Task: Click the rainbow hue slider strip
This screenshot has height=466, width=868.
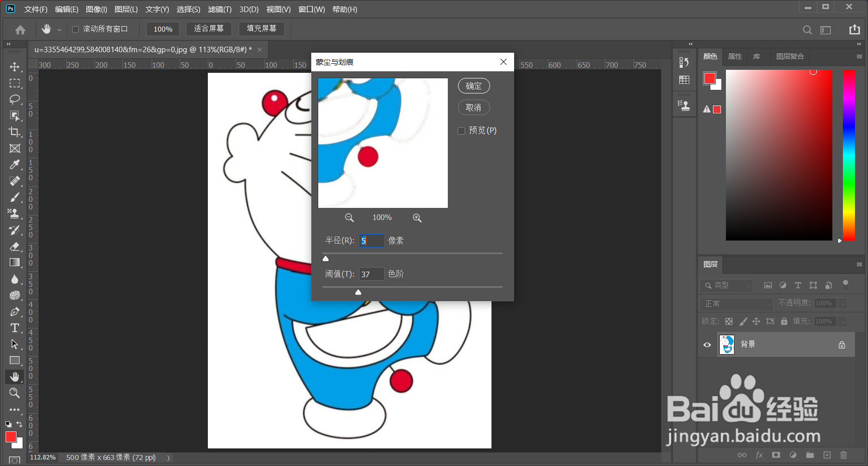Action: [x=849, y=155]
